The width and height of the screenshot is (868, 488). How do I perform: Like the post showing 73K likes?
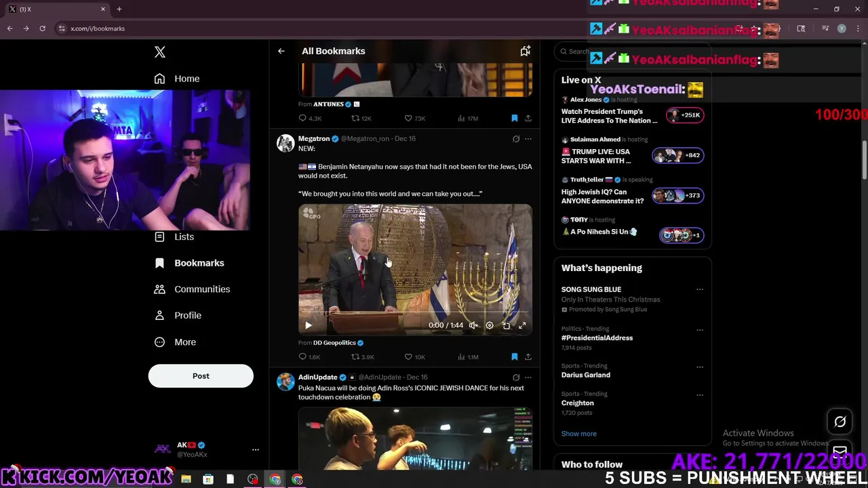[414, 118]
